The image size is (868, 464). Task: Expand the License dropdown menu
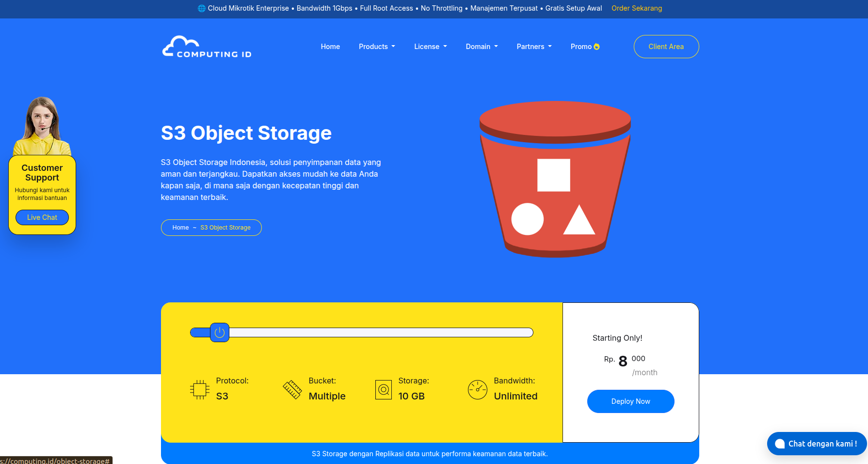(430, 47)
